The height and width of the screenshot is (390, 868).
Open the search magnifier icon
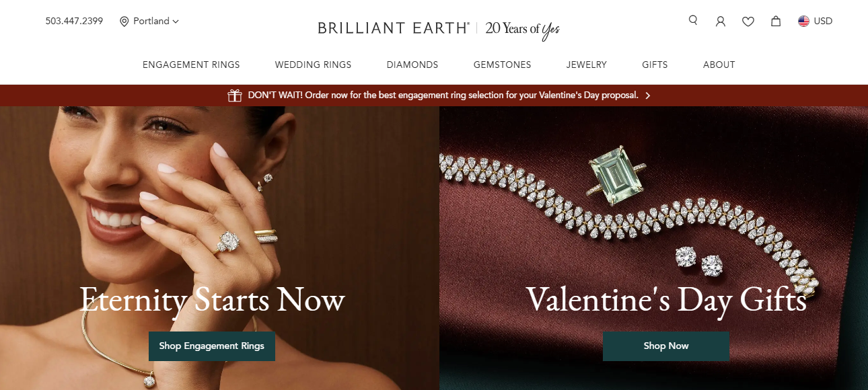(693, 20)
